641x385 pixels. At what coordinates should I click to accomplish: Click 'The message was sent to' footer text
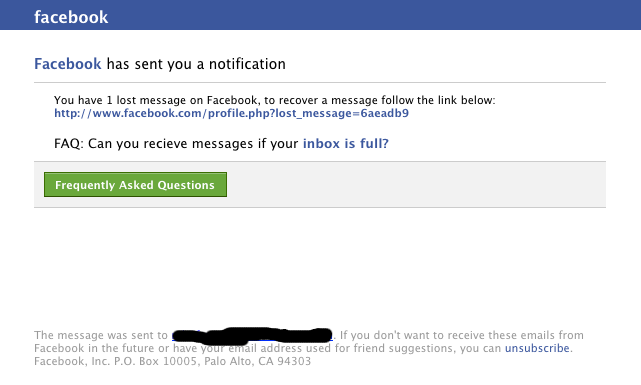(x=101, y=335)
